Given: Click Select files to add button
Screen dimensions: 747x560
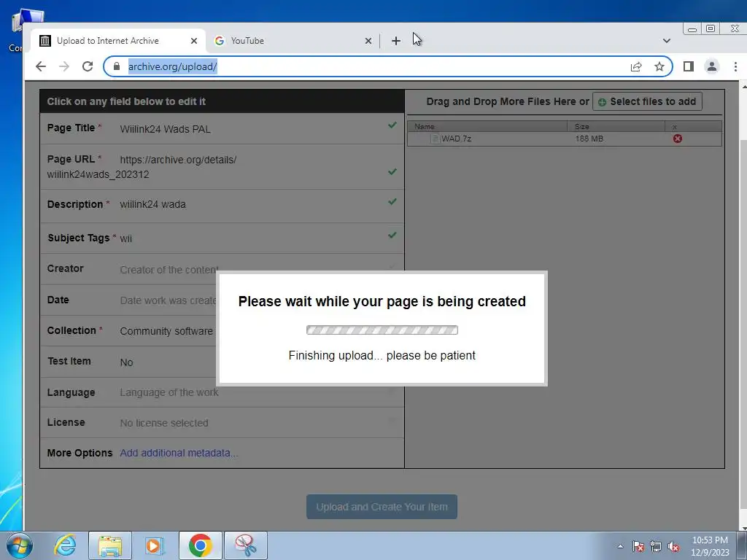Looking at the screenshot, I should click(647, 101).
